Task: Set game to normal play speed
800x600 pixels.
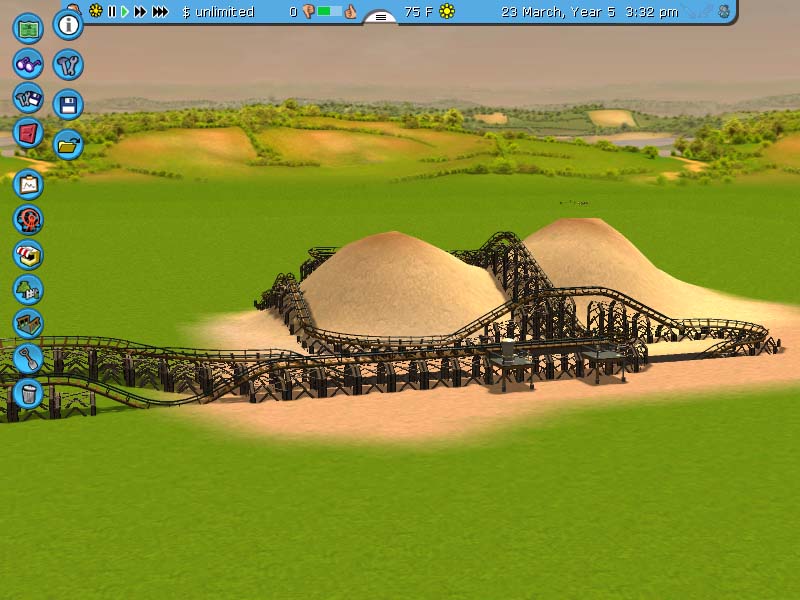Action: click(125, 11)
